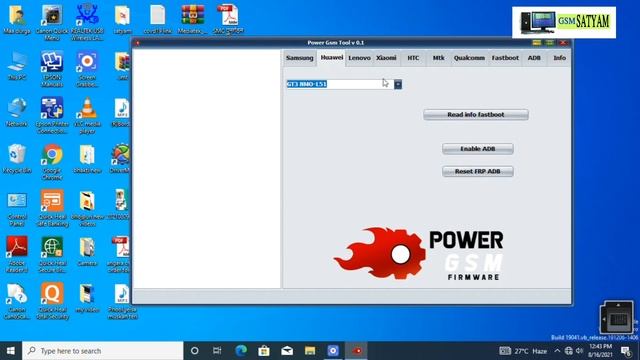This screenshot has width=640, height=360.
Task: Open the network tray icon
Action: click(569, 351)
